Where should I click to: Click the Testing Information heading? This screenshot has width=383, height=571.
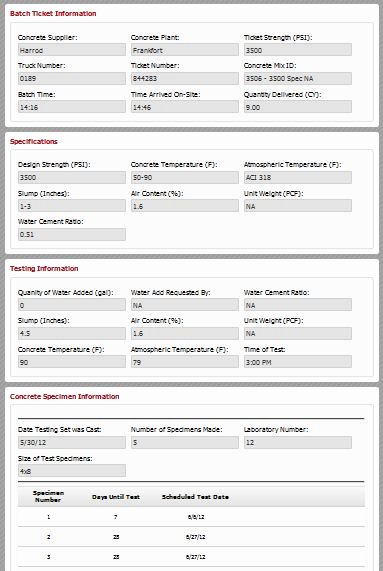tap(44, 268)
